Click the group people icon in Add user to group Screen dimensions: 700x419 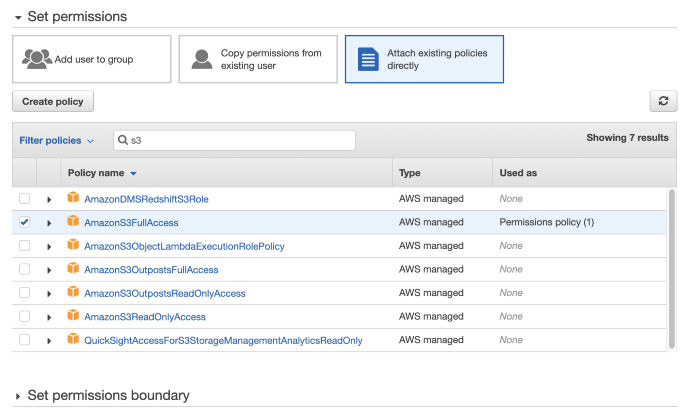37,59
